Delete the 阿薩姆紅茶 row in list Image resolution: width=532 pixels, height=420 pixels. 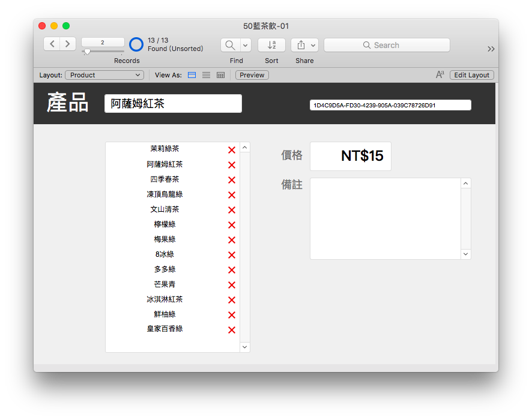(x=232, y=165)
